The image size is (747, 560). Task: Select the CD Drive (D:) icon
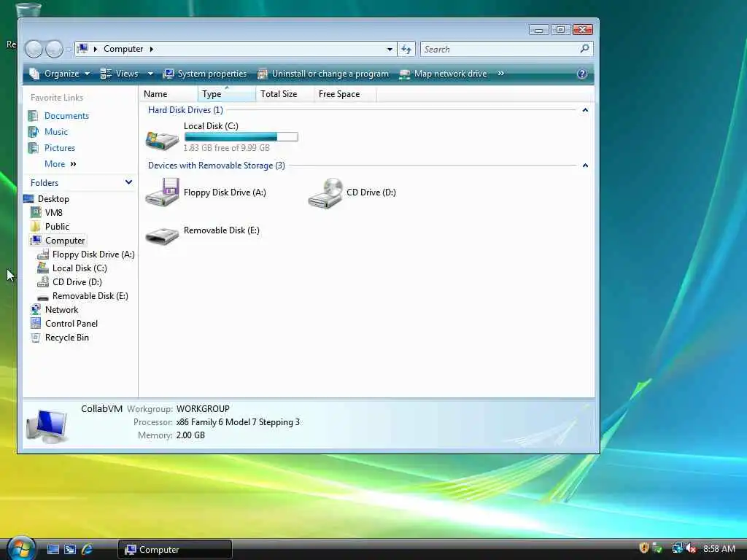pyautogui.click(x=325, y=192)
